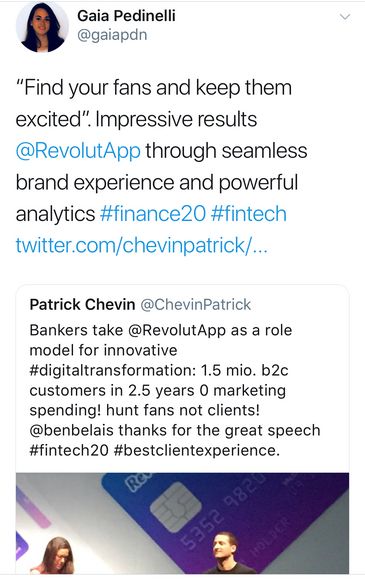Click the Patrick Chevin name in quoted tweet
The width and height of the screenshot is (365, 579).
coord(82,305)
